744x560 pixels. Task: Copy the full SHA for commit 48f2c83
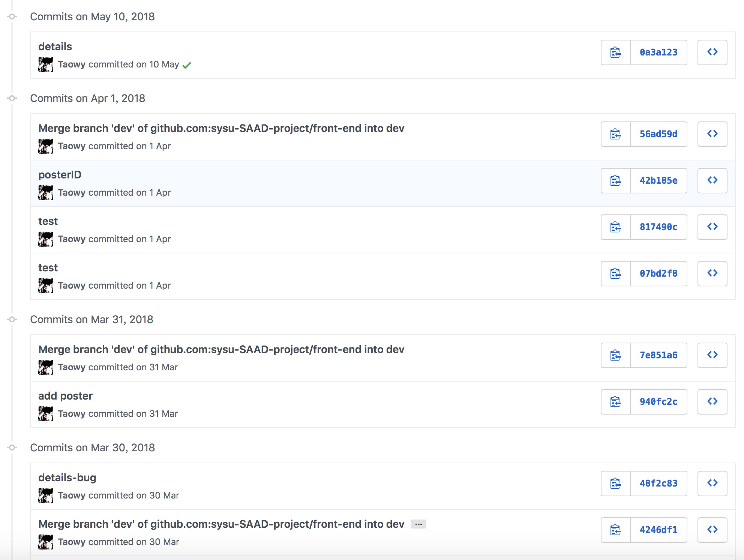coord(616,484)
